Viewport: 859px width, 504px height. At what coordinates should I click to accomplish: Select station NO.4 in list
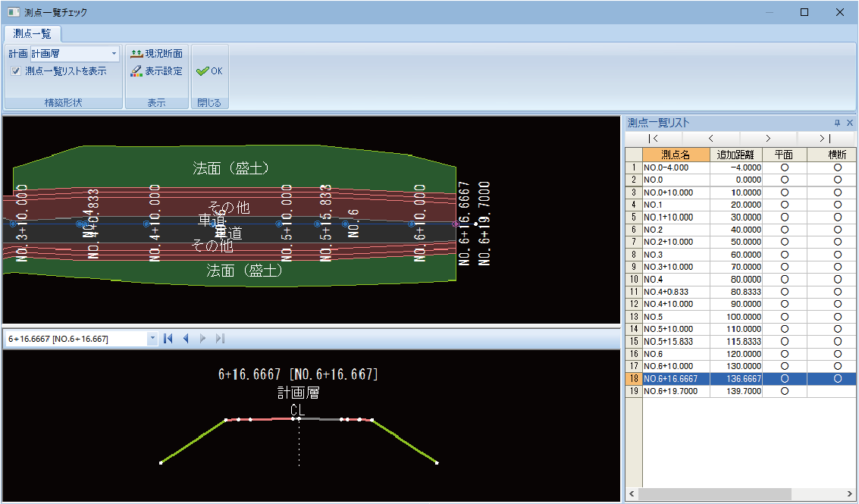(x=676, y=280)
